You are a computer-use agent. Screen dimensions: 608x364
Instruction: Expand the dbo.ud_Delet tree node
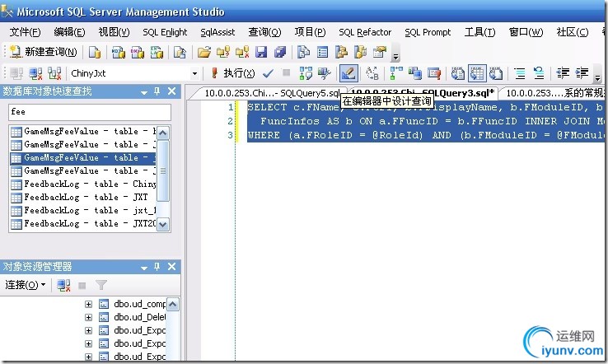point(88,318)
